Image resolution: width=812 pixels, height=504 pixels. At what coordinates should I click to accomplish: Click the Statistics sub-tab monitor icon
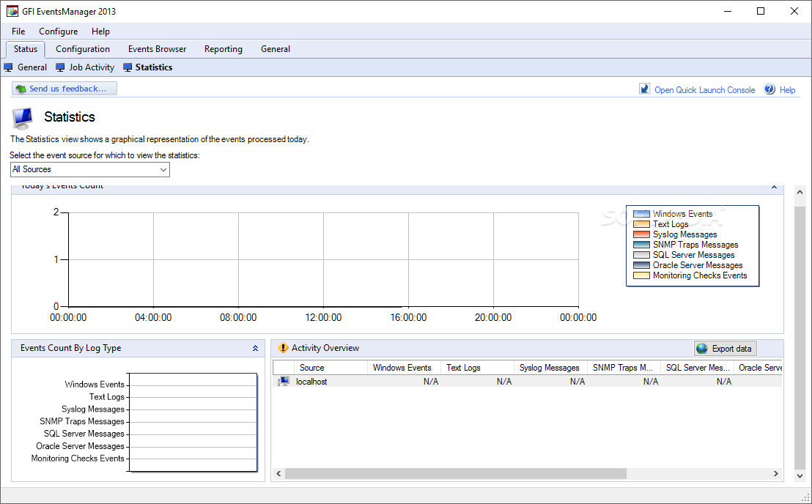pyautogui.click(x=128, y=67)
